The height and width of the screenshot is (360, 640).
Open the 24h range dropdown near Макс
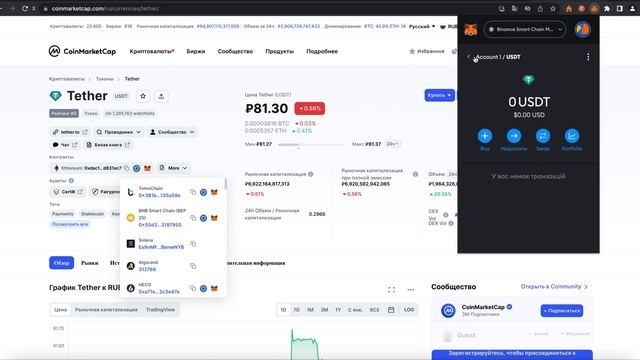(x=392, y=144)
